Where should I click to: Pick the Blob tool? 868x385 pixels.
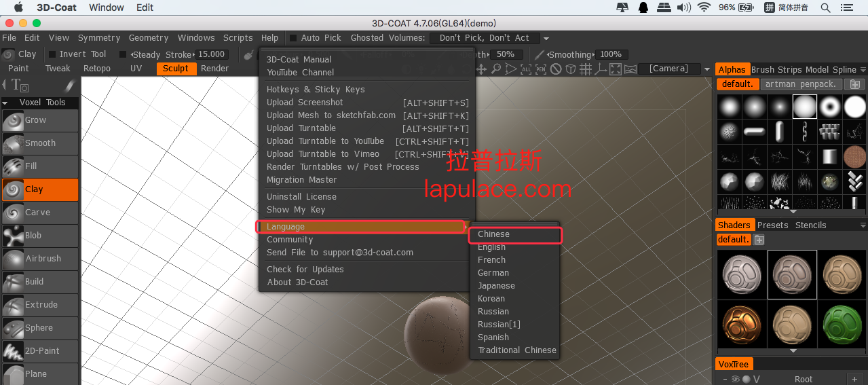(x=39, y=236)
